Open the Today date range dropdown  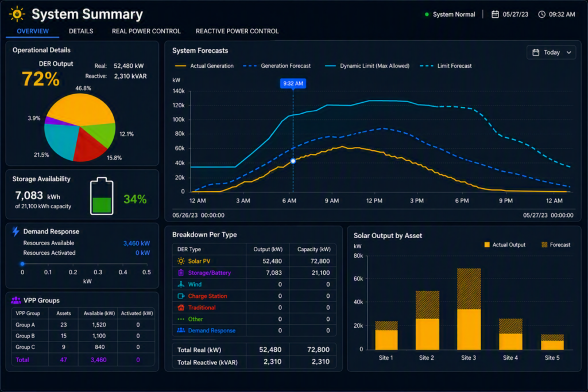(551, 52)
